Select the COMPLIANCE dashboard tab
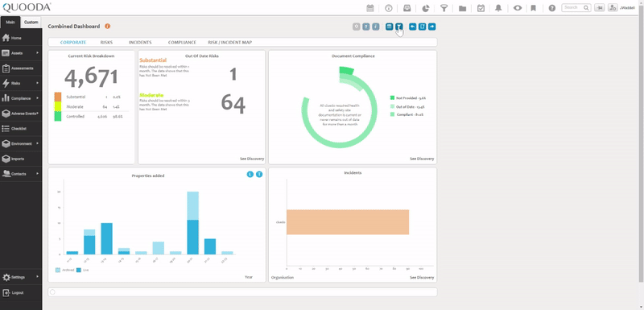 [x=182, y=43]
